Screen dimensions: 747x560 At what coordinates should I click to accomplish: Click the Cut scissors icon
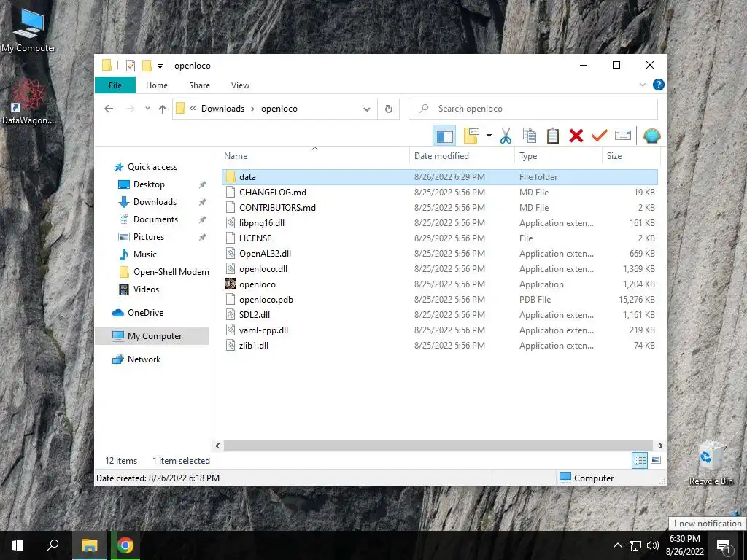click(506, 136)
